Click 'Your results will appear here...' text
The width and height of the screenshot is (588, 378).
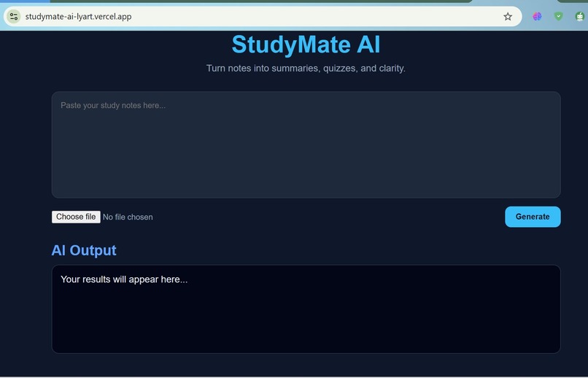tap(124, 279)
